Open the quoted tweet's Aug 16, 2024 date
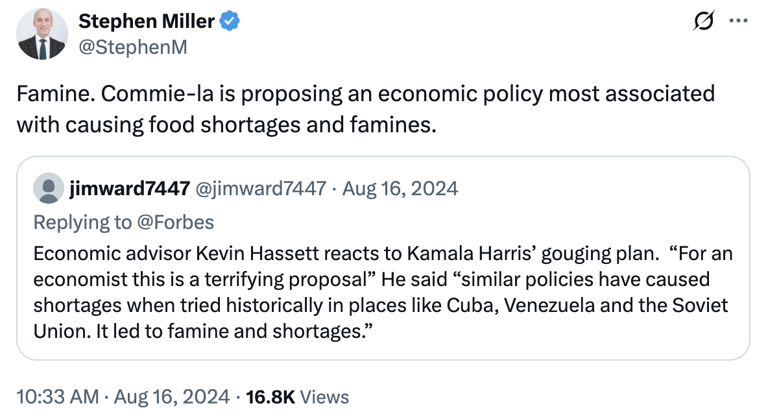This screenshot has height=419, width=768. [x=400, y=189]
